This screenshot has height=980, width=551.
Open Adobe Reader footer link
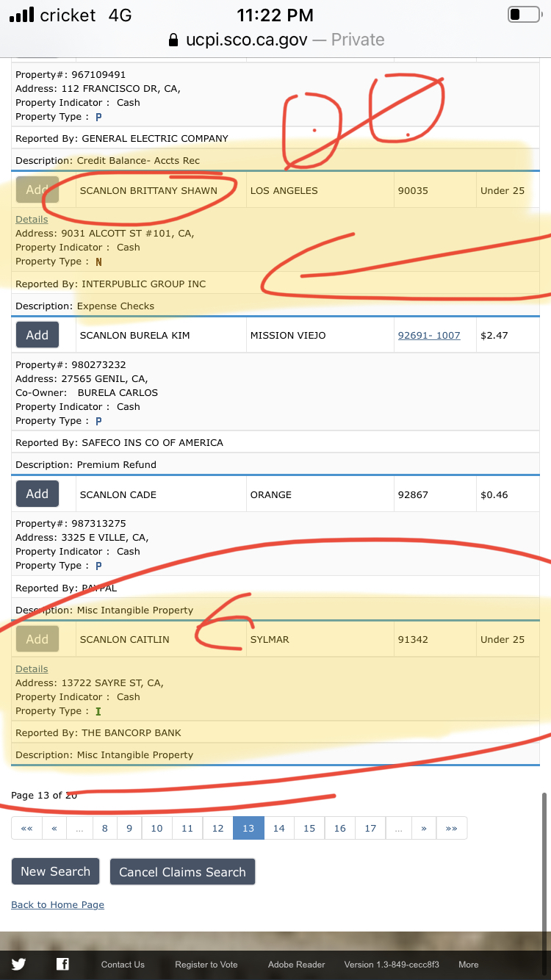coord(297,965)
